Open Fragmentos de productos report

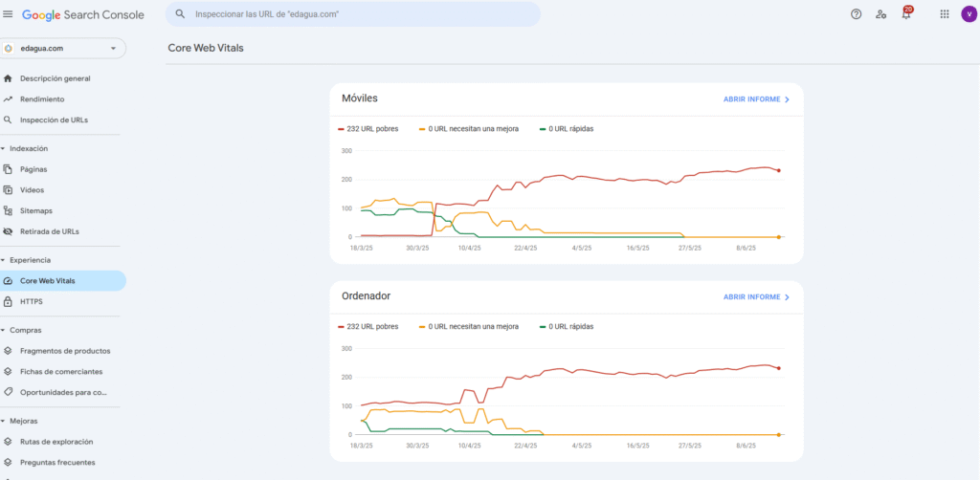click(x=65, y=351)
